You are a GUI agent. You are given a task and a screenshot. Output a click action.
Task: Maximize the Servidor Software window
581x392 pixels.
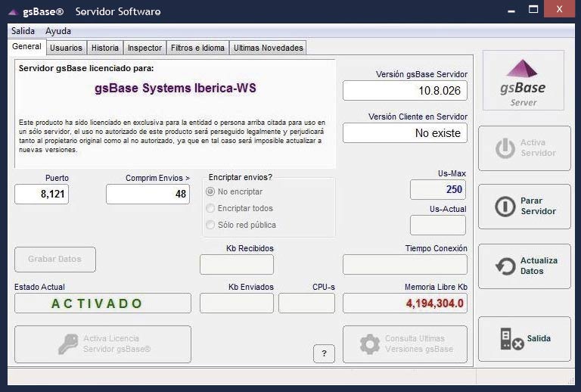point(533,10)
